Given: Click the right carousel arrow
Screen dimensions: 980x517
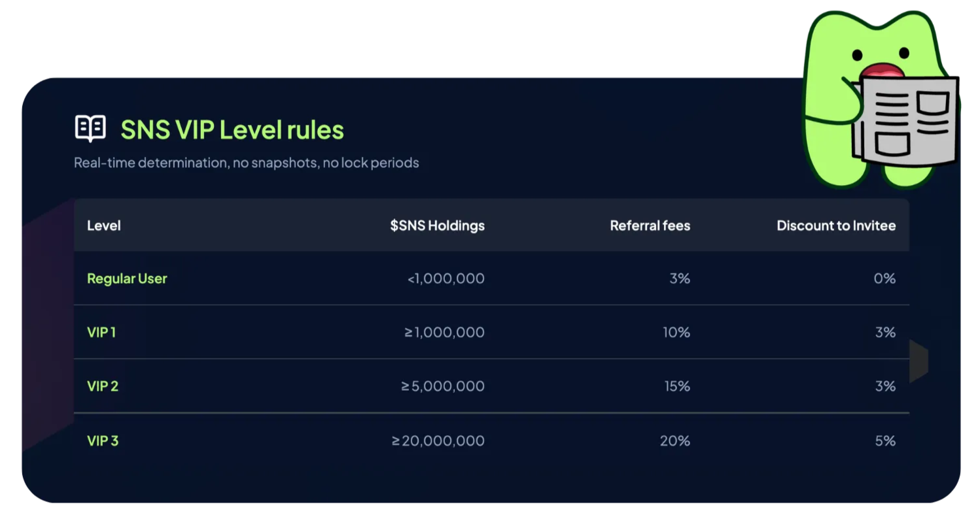Looking at the screenshot, I should (919, 361).
